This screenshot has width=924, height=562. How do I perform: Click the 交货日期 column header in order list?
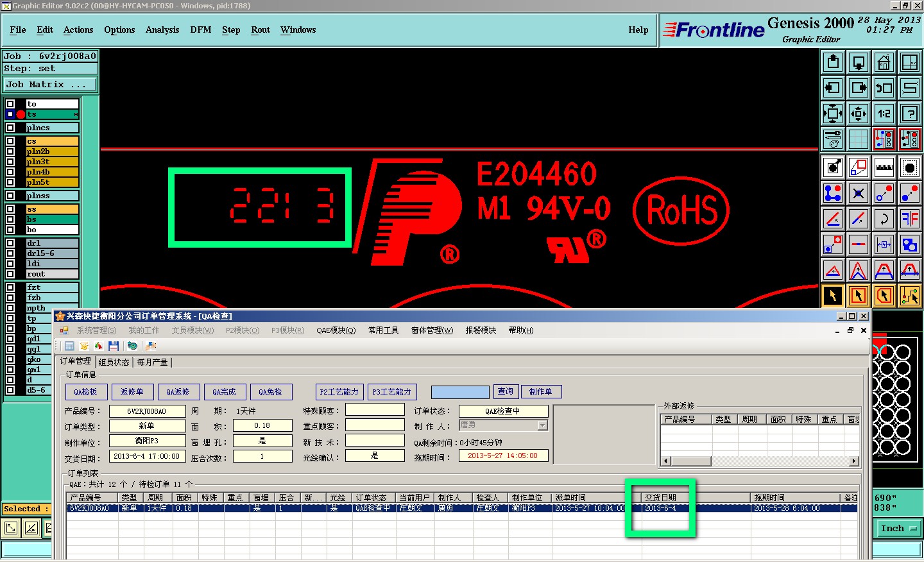pos(696,498)
